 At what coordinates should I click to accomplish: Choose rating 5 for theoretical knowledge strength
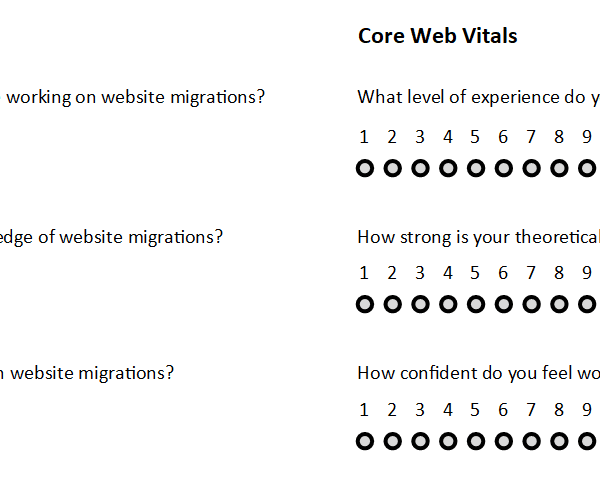coord(476,304)
